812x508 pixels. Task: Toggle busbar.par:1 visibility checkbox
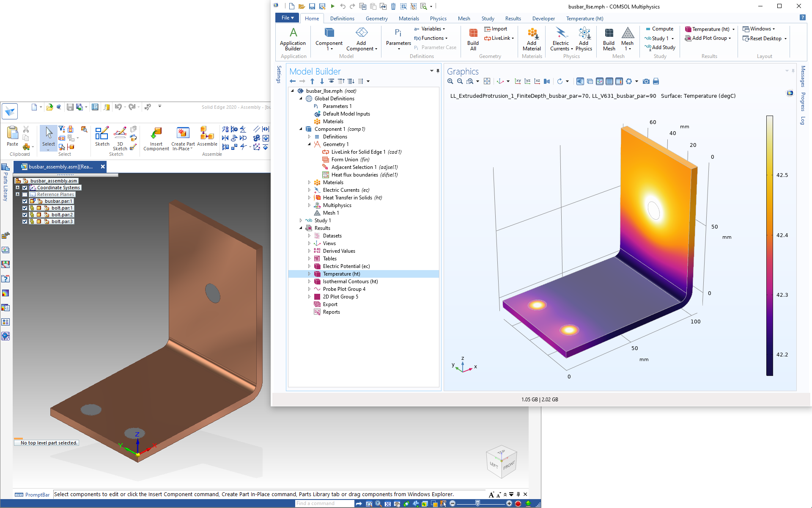coord(25,201)
